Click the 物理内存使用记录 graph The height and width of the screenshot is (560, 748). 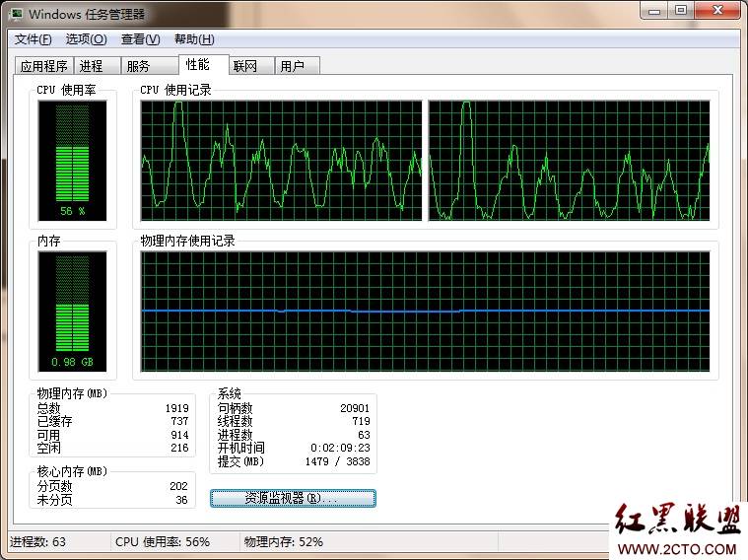(425, 312)
